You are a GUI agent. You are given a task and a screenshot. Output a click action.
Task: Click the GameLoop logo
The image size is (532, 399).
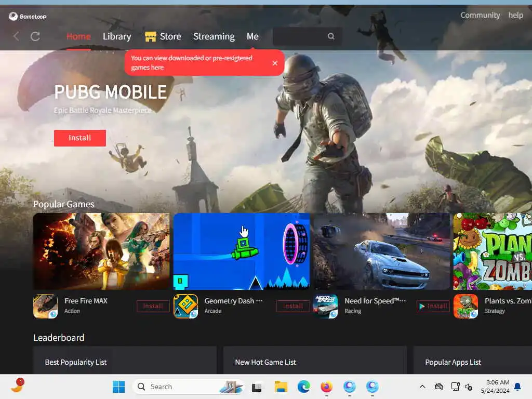28,16
